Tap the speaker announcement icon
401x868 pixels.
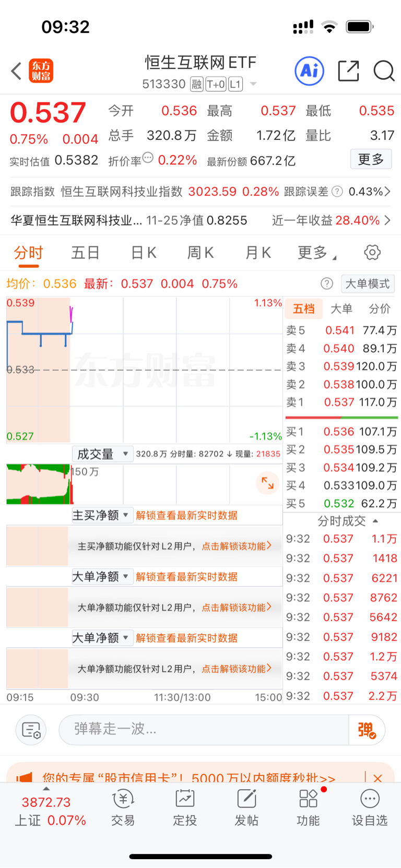pyautogui.click(x=24, y=778)
